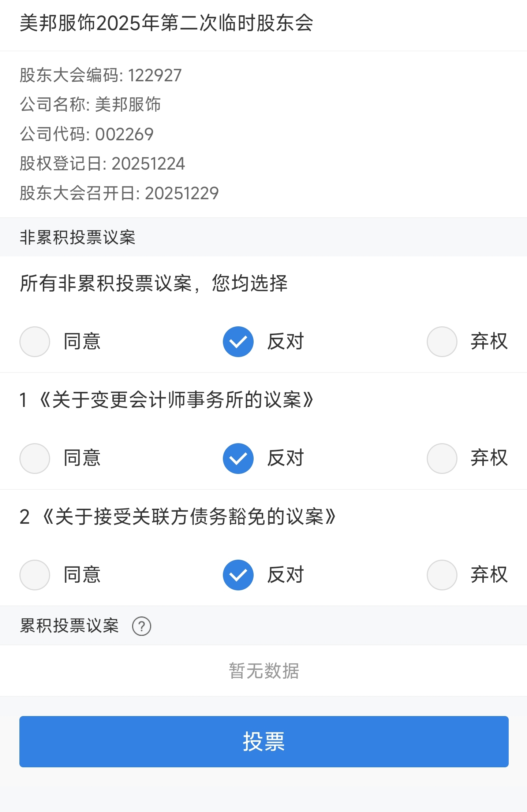Tap the meeting title 美邦服饰2025年第二次临时股东会

coord(167,23)
